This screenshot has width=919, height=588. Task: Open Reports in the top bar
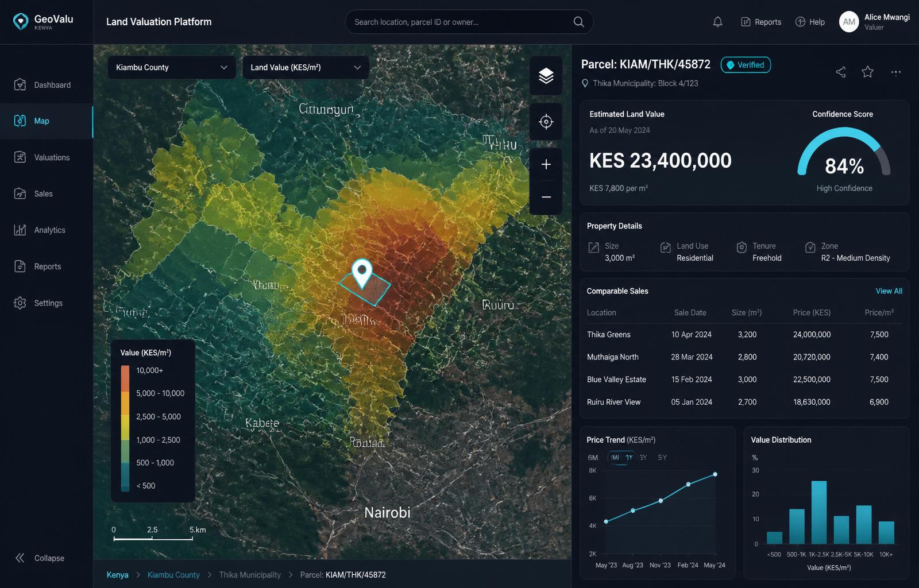(x=761, y=22)
